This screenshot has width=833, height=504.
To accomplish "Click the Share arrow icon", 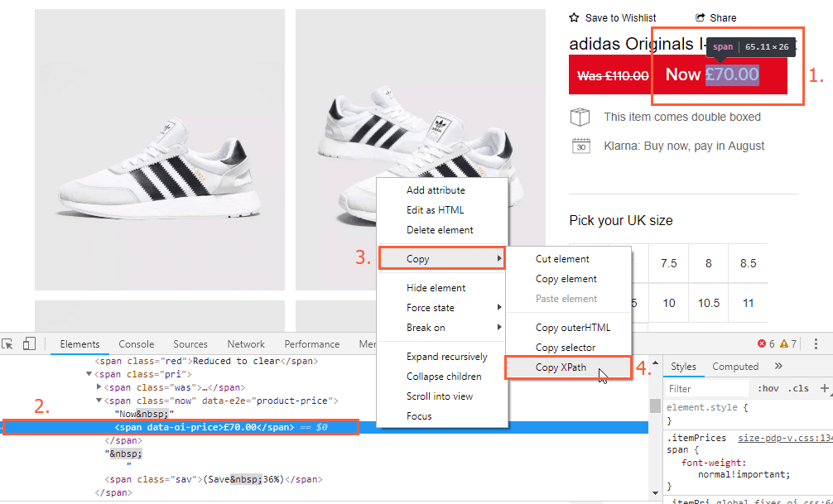I will coord(701,17).
